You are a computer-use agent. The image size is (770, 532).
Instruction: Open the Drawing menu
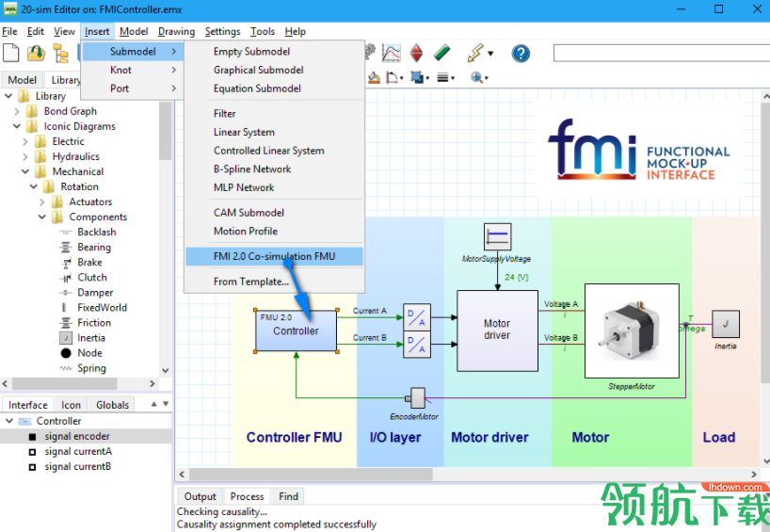click(176, 31)
